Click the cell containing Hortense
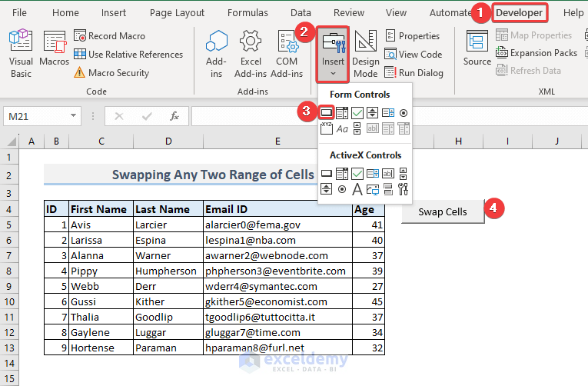 click(101, 348)
